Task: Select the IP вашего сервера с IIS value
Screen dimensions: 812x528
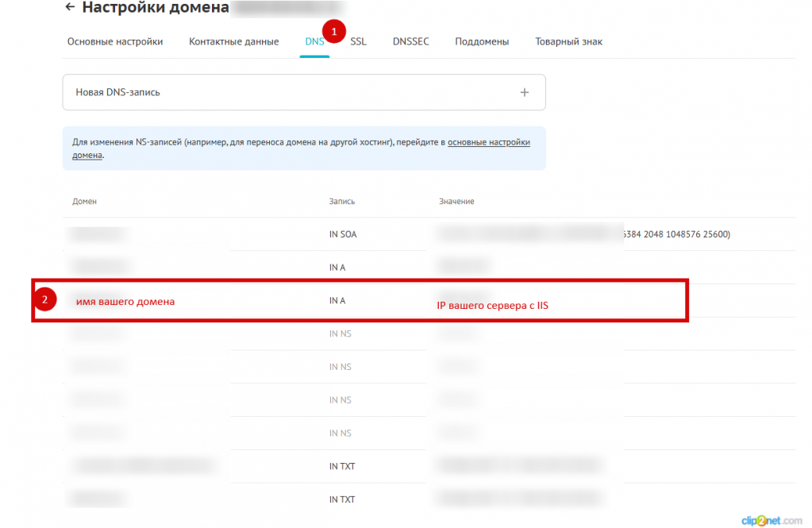Action: (492, 305)
